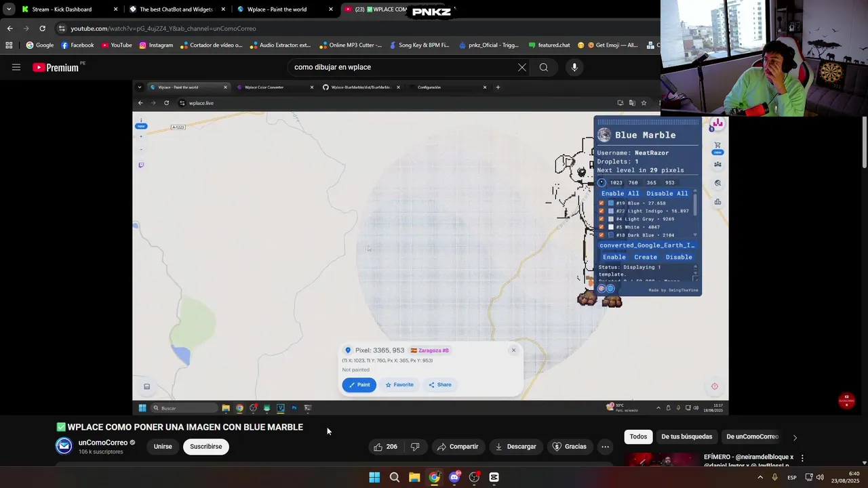Open the CapCut taskbar icon

coord(494,477)
